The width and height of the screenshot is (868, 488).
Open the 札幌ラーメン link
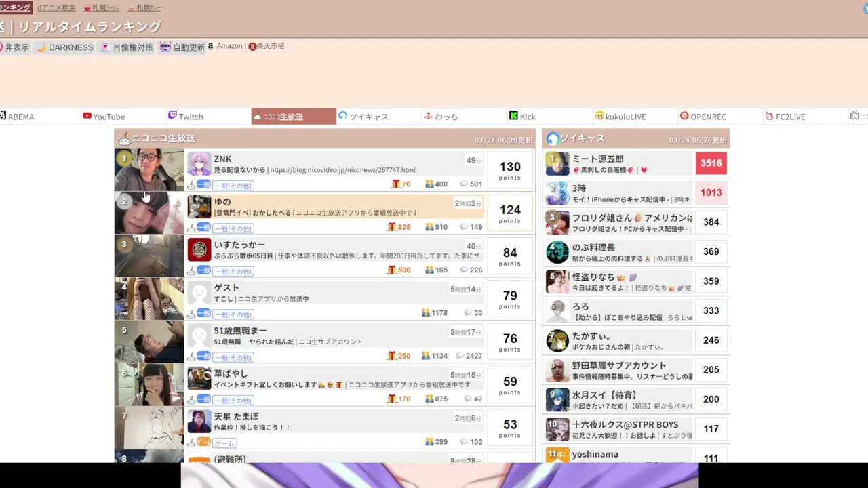coord(102,8)
